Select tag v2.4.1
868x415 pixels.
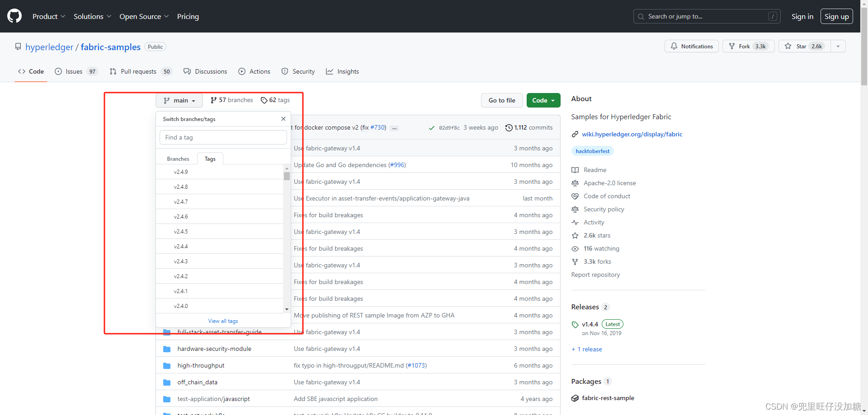pos(220,291)
